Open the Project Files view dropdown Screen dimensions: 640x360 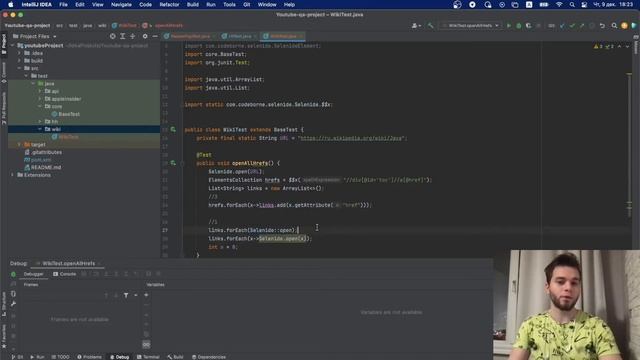(35, 36)
